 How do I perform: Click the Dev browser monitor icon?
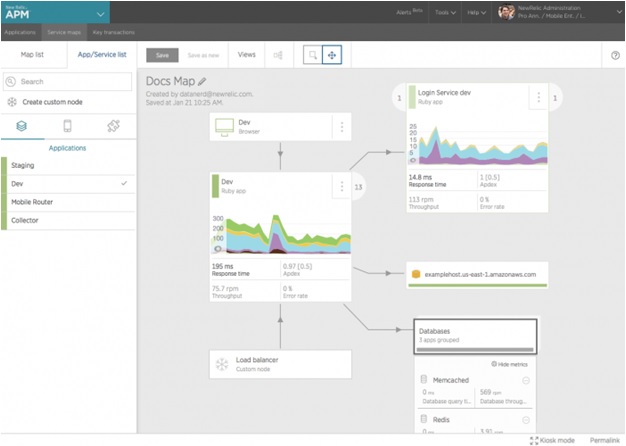(224, 127)
